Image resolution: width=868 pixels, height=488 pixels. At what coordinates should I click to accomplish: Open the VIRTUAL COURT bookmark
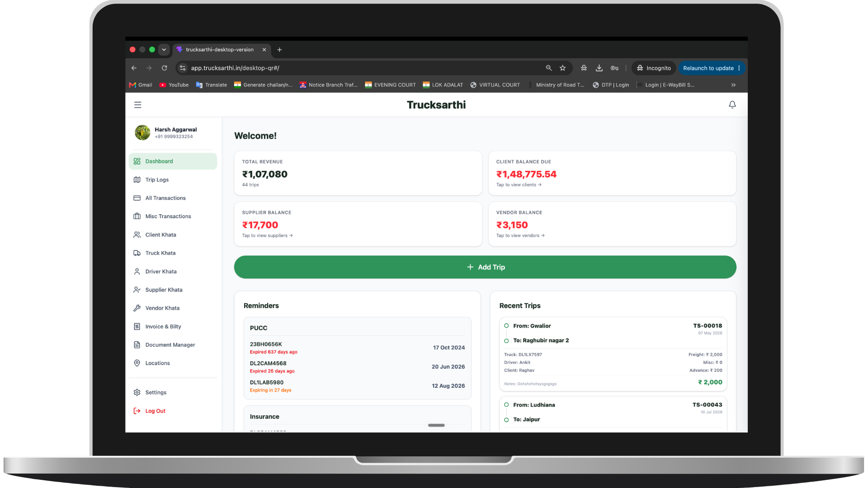coord(495,85)
